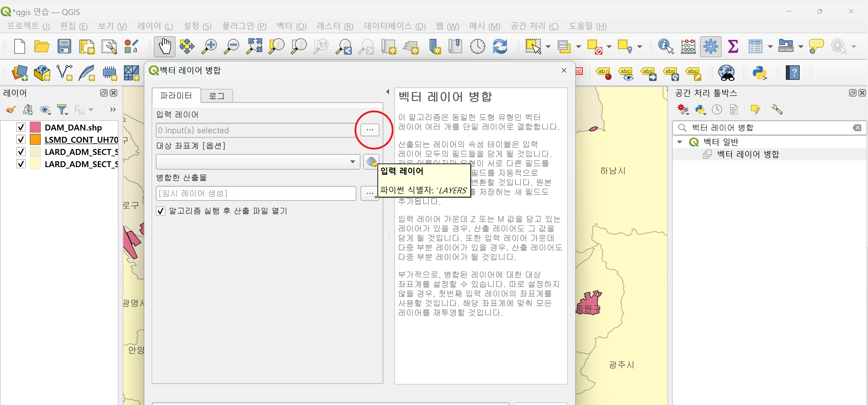The image size is (868, 405).
Task: Open the Python console icon
Action: click(x=760, y=73)
